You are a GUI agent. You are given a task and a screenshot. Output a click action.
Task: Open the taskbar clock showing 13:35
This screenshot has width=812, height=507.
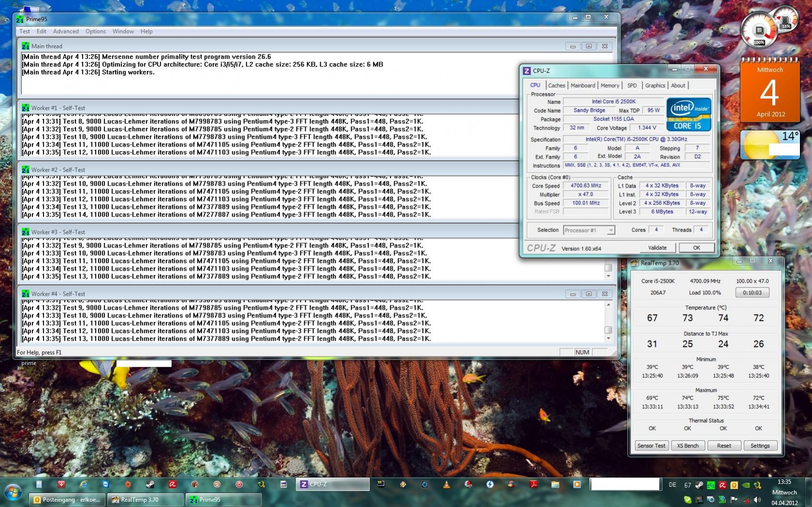784,492
